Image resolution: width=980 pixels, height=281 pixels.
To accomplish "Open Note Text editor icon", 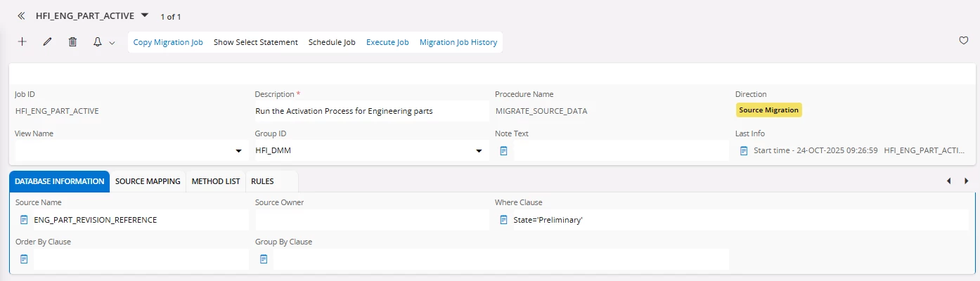I will point(503,150).
